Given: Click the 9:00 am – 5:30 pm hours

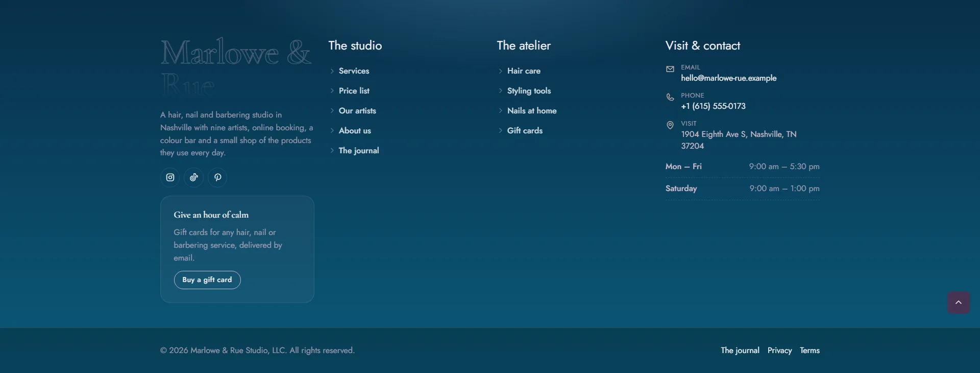Looking at the screenshot, I should pyautogui.click(x=784, y=167).
